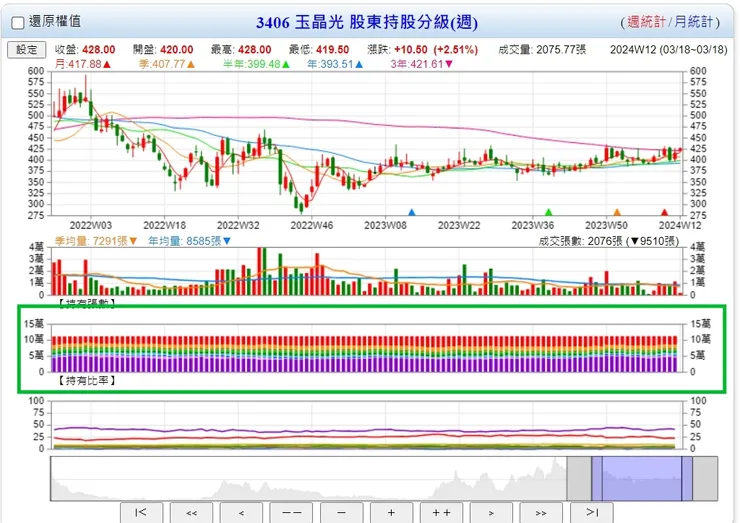Image resolution: width=740 pixels, height=523 pixels.
Task: Click the 2022W18 x-axis label
Action: (x=164, y=225)
